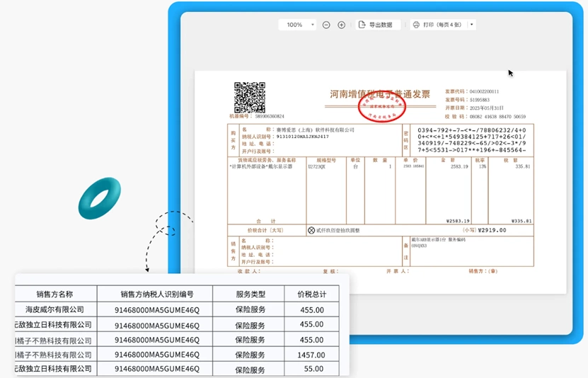Select item name *计算机外部设备*戴尔显示器

click(261, 166)
